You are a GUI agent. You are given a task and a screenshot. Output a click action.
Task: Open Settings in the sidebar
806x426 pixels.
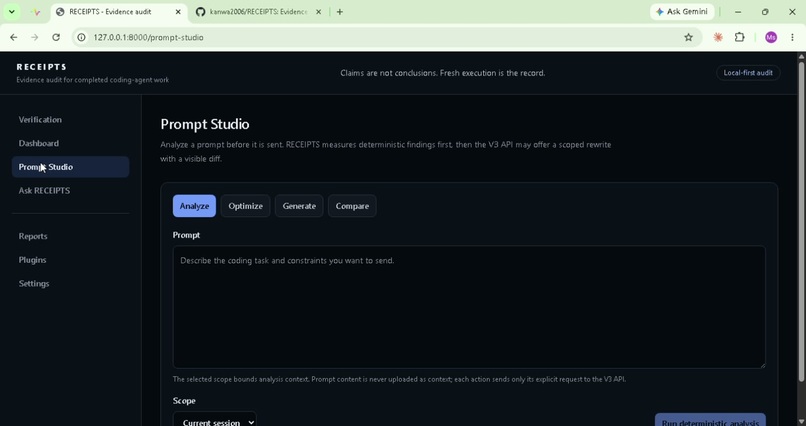(70, 283)
